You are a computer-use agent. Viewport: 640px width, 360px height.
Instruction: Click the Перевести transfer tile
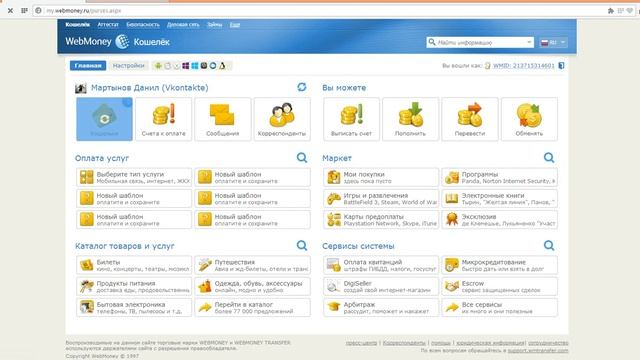[470, 119]
